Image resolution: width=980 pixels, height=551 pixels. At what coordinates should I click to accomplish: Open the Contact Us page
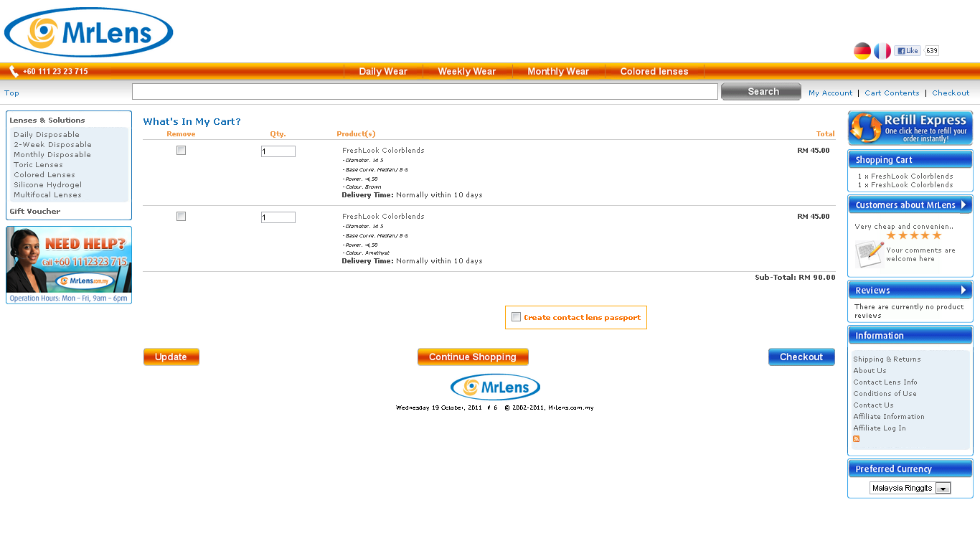[873, 405]
